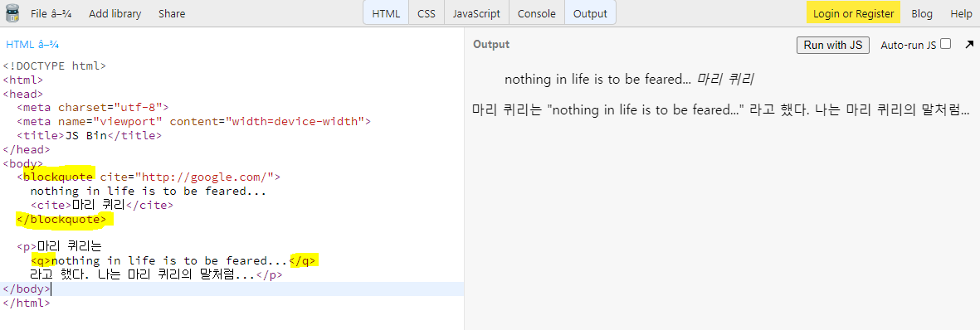Click the JS Bin robot logo icon
980x330 pixels.
12,13
